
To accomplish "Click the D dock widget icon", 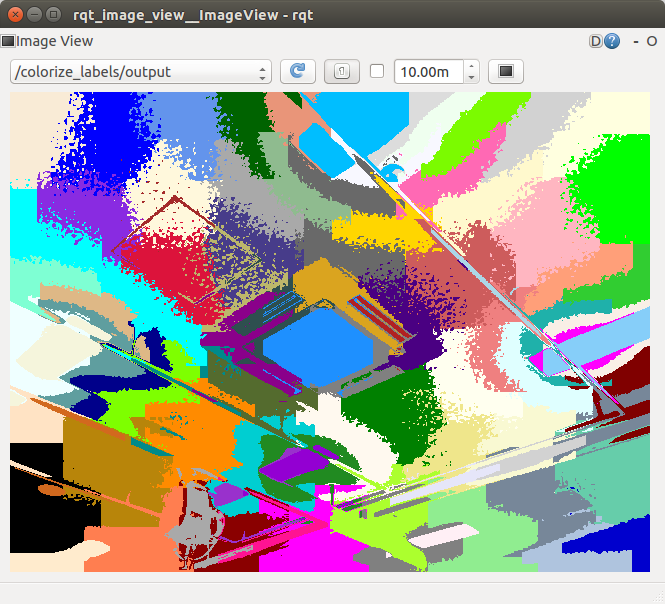I will [x=596, y=41].
